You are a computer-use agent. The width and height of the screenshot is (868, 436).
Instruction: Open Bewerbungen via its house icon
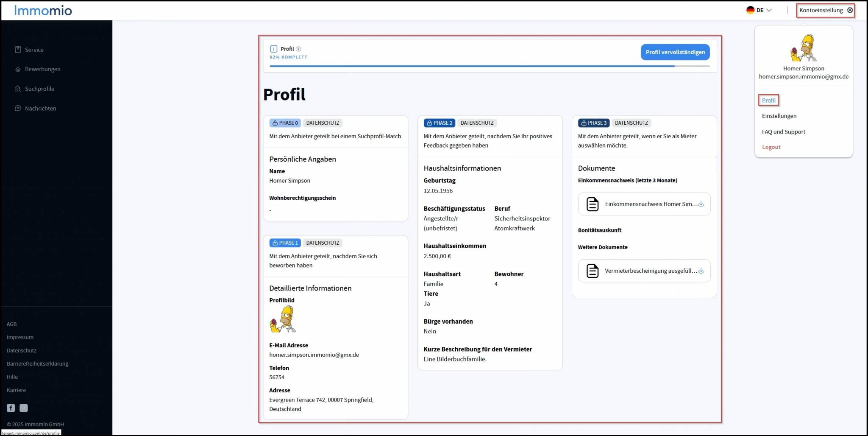tap(18, 69)
